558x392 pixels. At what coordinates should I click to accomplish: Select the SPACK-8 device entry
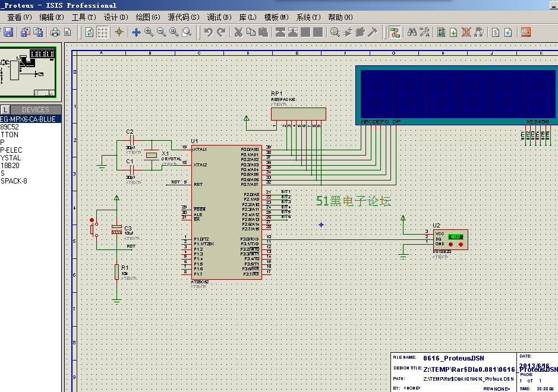(x=31, y=181)
